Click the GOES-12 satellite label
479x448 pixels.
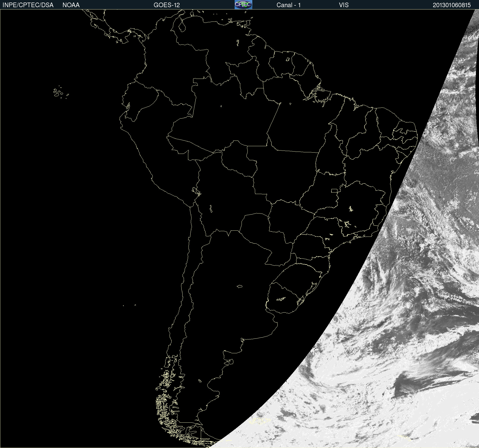167,5
